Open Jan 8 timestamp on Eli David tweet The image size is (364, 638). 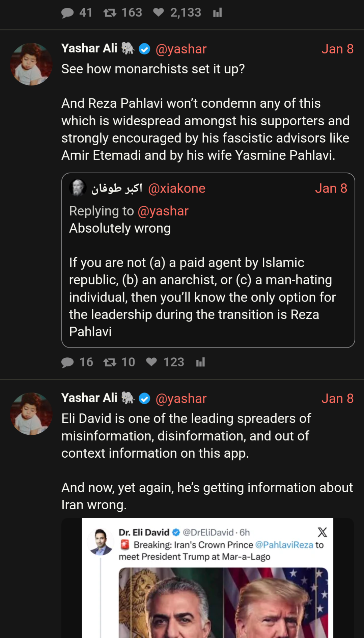pos(337,399)
